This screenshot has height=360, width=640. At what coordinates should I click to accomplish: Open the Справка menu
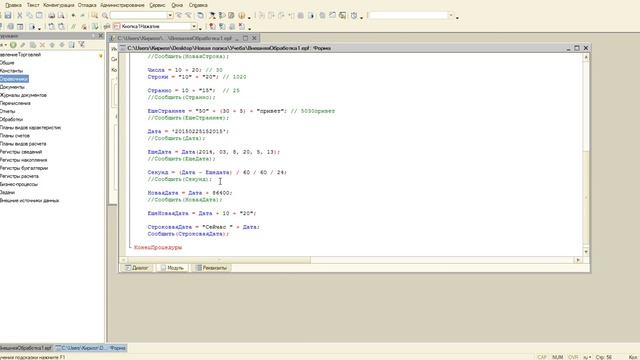tap(198, 5)
